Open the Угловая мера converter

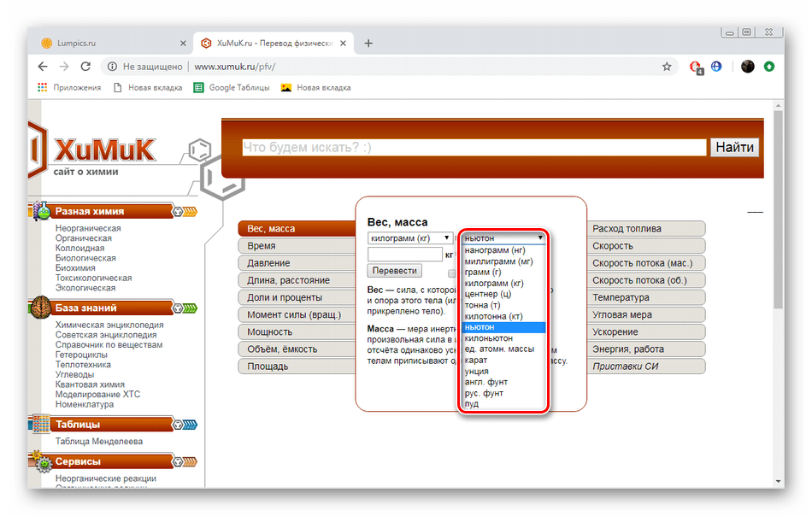click(x=646, y=314)
